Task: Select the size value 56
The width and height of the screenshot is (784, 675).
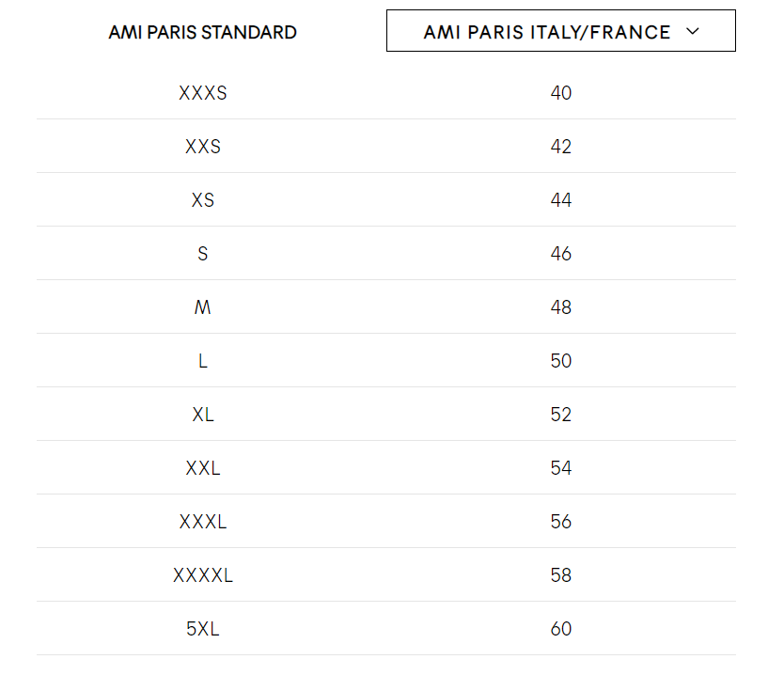Action: click(561, 522)
